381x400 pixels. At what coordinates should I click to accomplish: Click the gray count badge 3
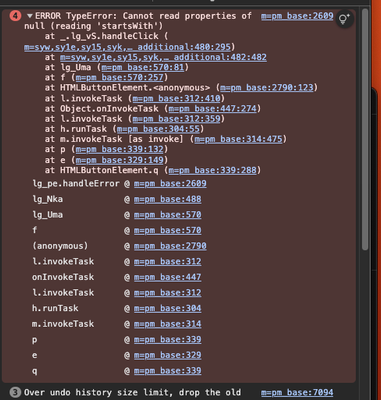click(x=15, y=392)
